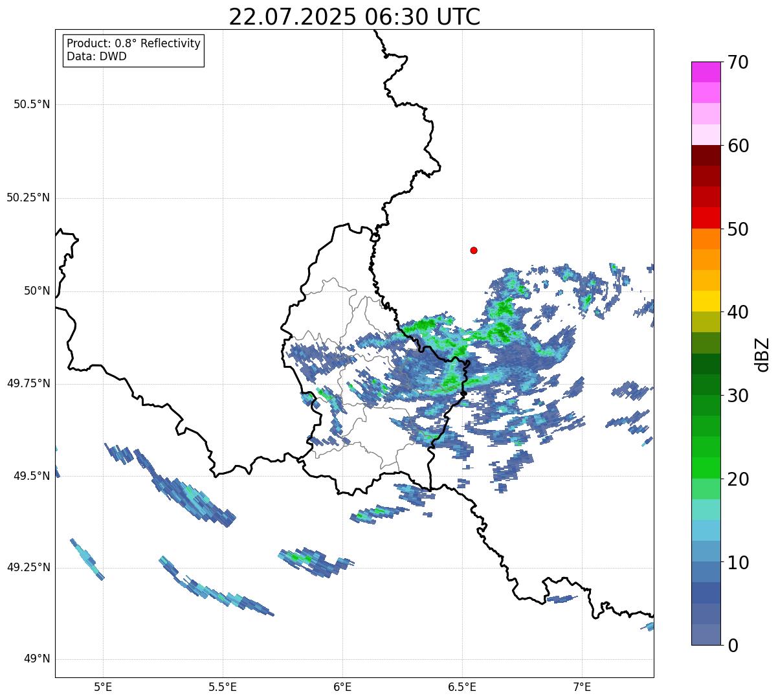Click the 6°E longitude label
The image size is (778, 700).
point(342,686)
